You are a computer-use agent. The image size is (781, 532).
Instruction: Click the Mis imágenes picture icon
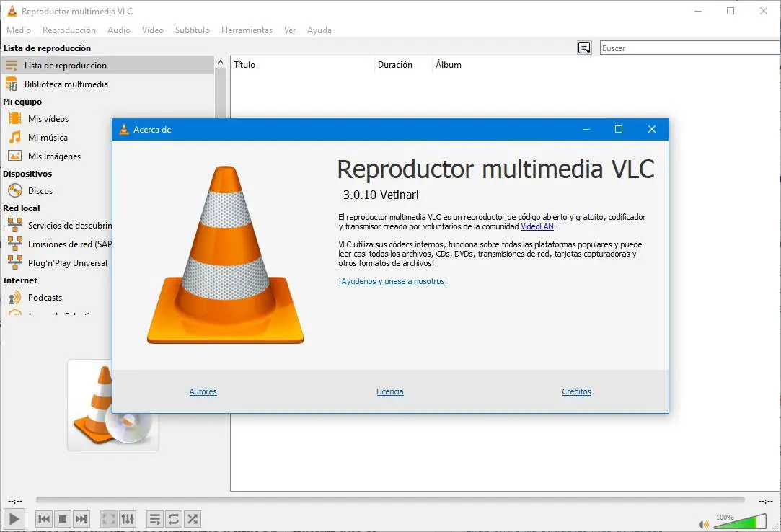[x=15, y=156]
